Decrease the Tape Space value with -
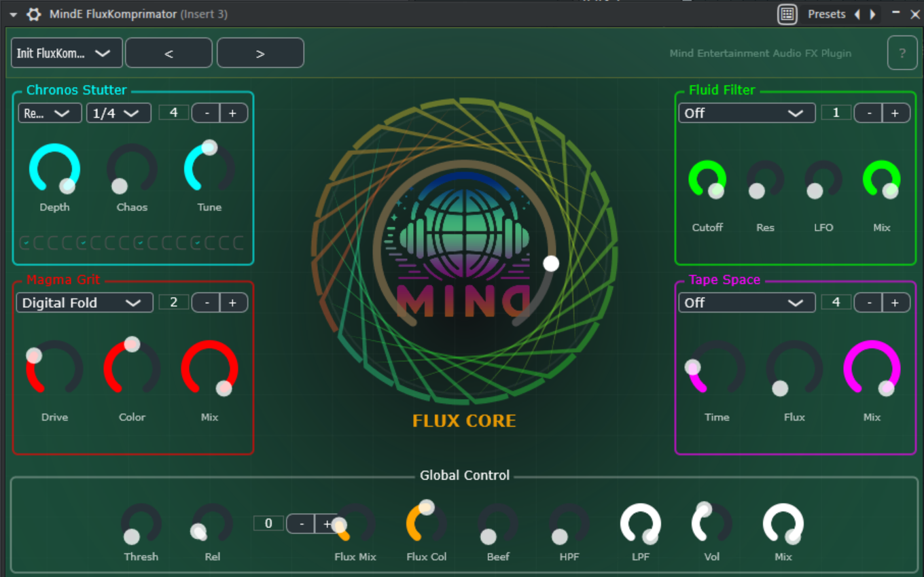 (x=868, y=302)
